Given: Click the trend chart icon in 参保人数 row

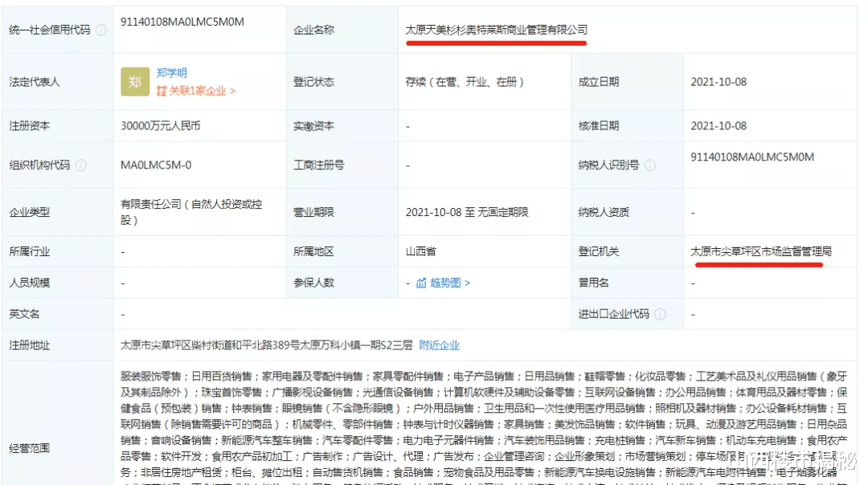Looking at the screenshot, I should pos(421,283).
